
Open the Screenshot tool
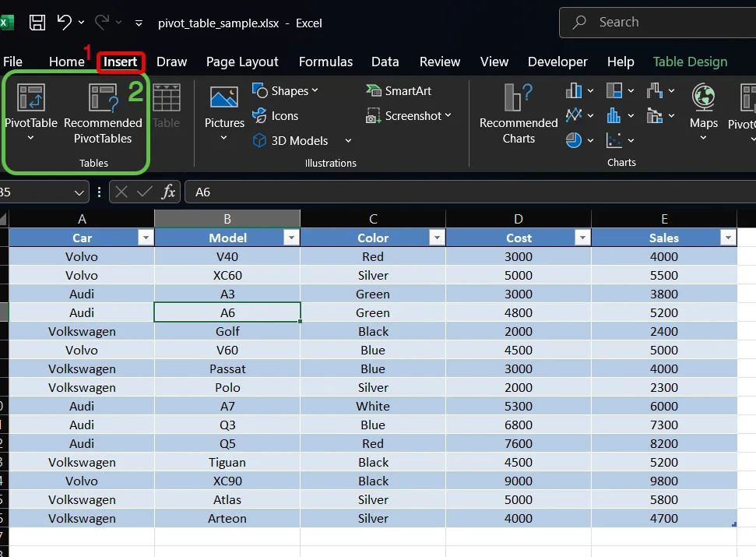409,116
